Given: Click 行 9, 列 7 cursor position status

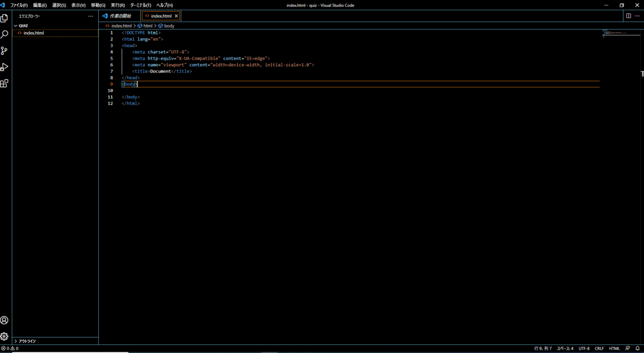Looking at the screenshot, I should point(543,348).
